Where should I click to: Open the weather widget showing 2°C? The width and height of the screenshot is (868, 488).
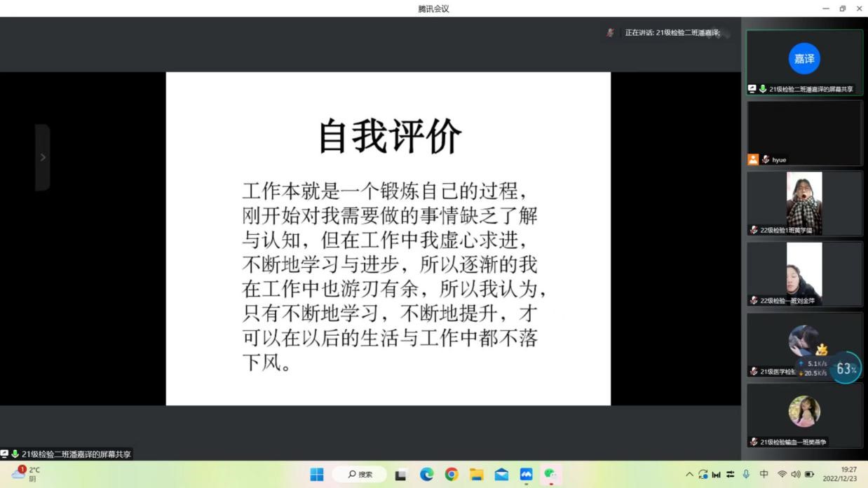coord(25,474)
